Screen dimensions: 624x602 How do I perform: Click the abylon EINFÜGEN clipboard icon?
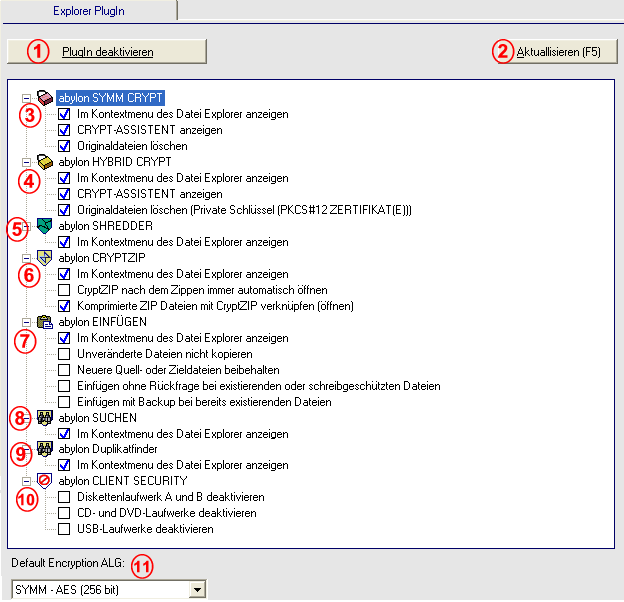pos(44,322)
